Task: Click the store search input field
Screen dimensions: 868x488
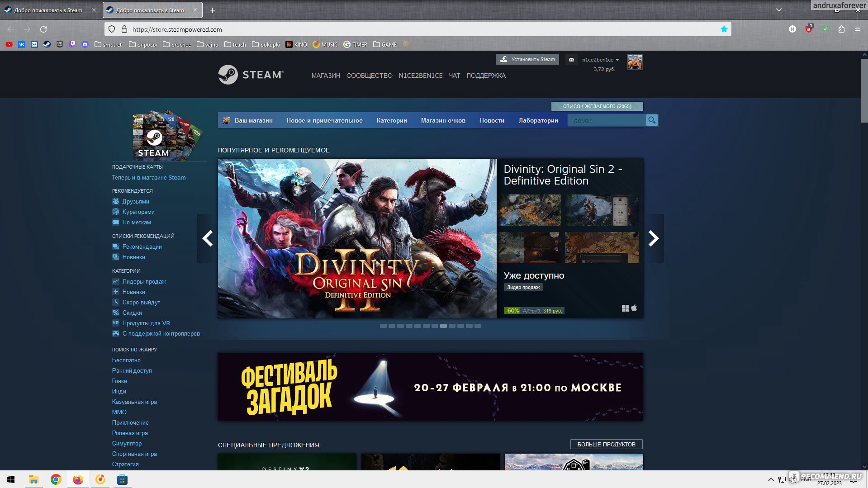Action: [607, 120]
